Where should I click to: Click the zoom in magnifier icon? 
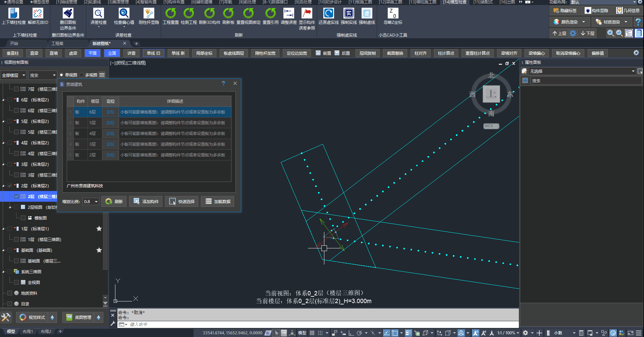(610, 33)
